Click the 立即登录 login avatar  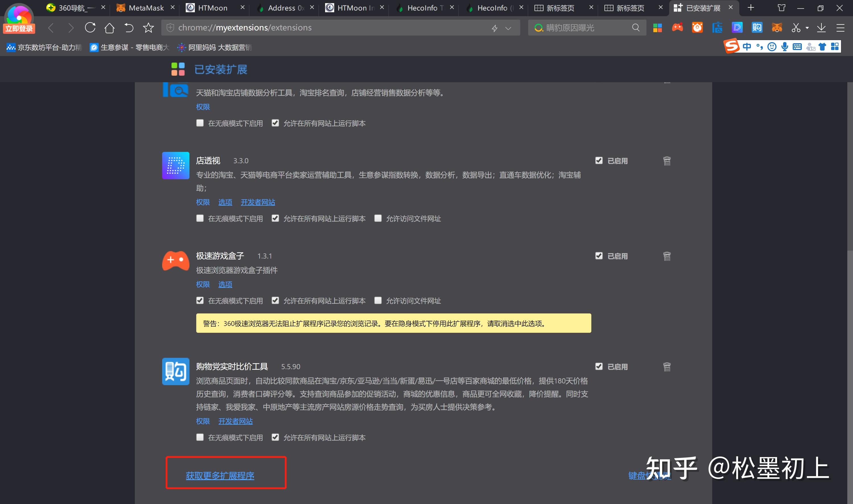point(19,19)
